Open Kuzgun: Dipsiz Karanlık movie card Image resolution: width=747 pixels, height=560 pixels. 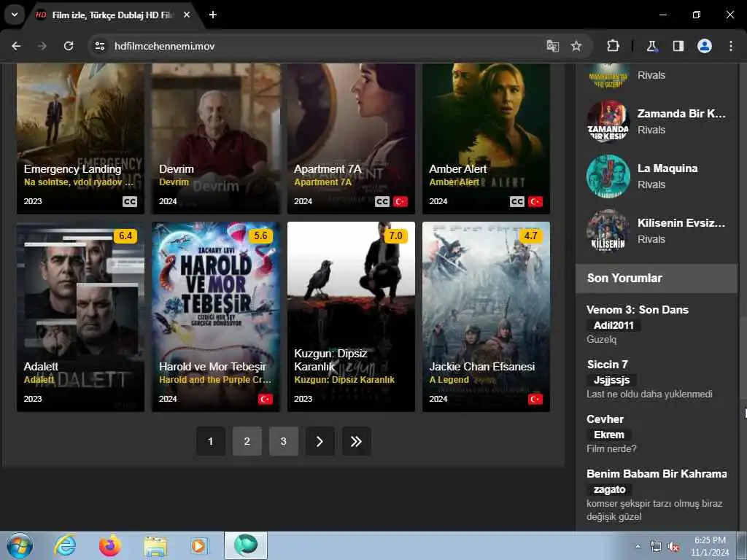[351, 316]
